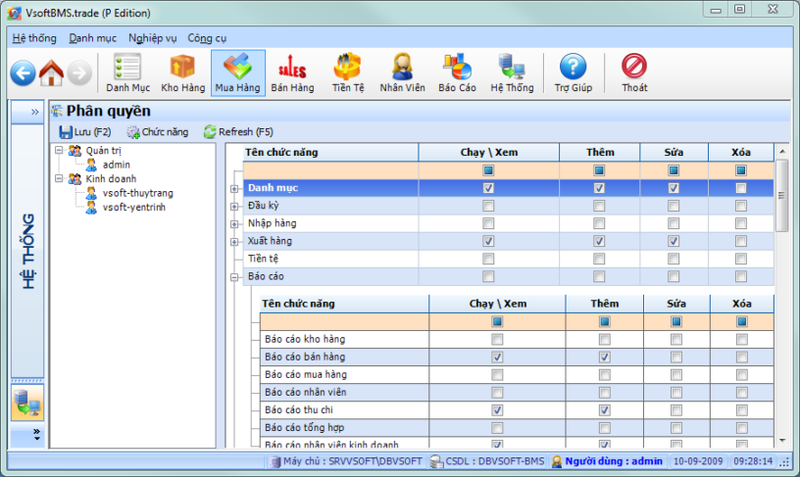Go to the home house icon

tap(52, 73)
